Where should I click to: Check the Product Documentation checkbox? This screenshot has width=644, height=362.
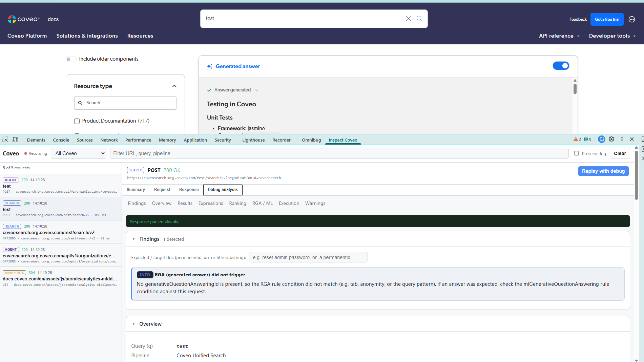77,121
